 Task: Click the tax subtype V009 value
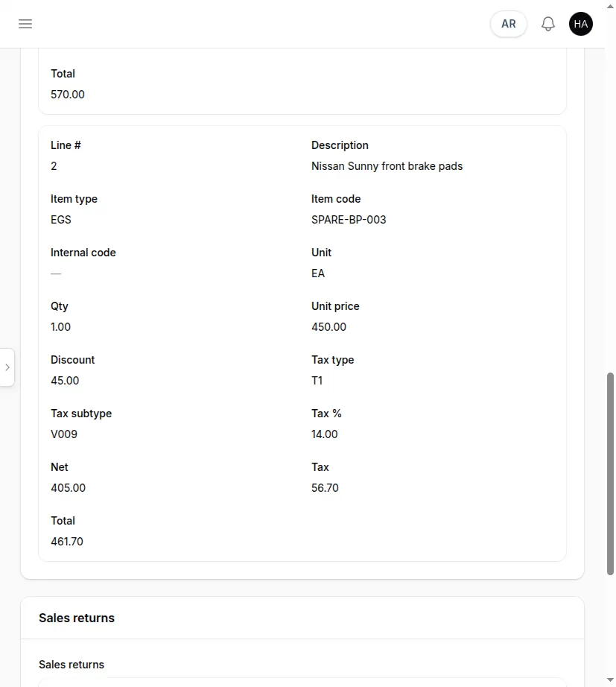64,434
